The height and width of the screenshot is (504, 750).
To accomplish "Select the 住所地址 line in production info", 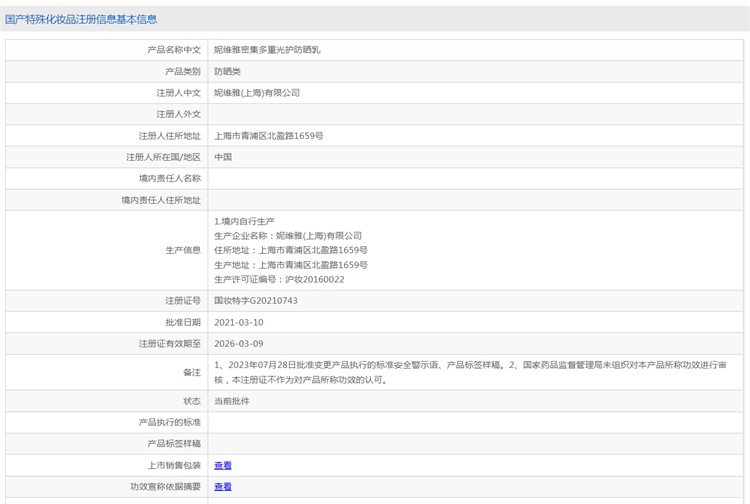I will (291, 250).
